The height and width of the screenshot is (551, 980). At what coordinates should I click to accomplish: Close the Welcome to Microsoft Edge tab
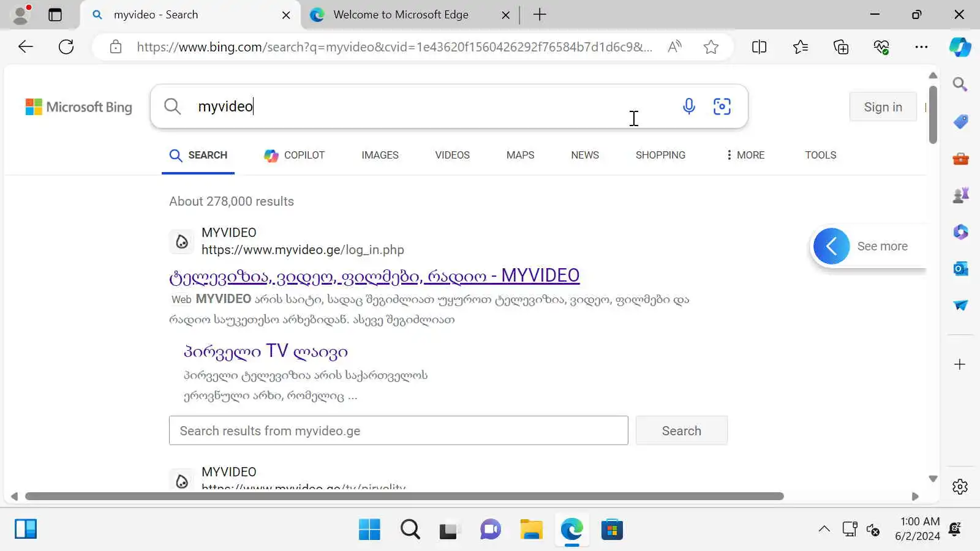(x=505, y=15)
